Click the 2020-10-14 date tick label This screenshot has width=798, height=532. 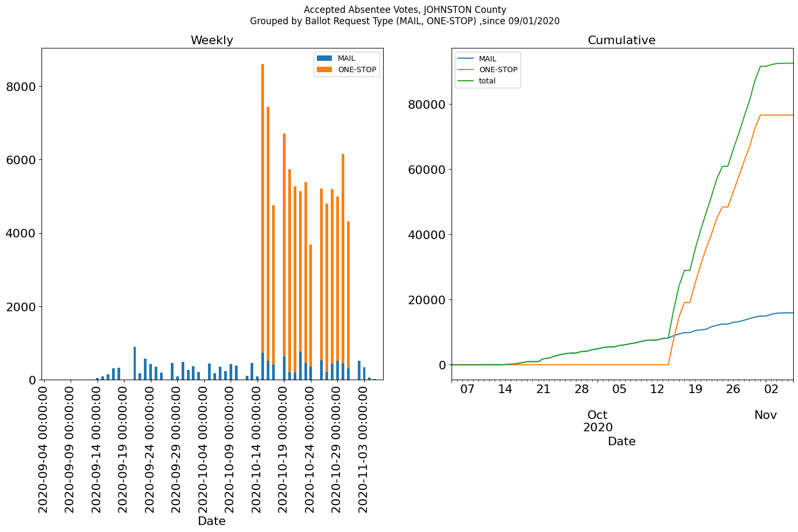click(x=257, y=449)
